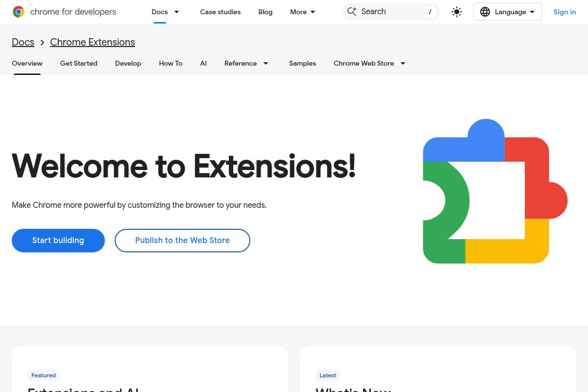Click the Featured badge

(44, 375)
